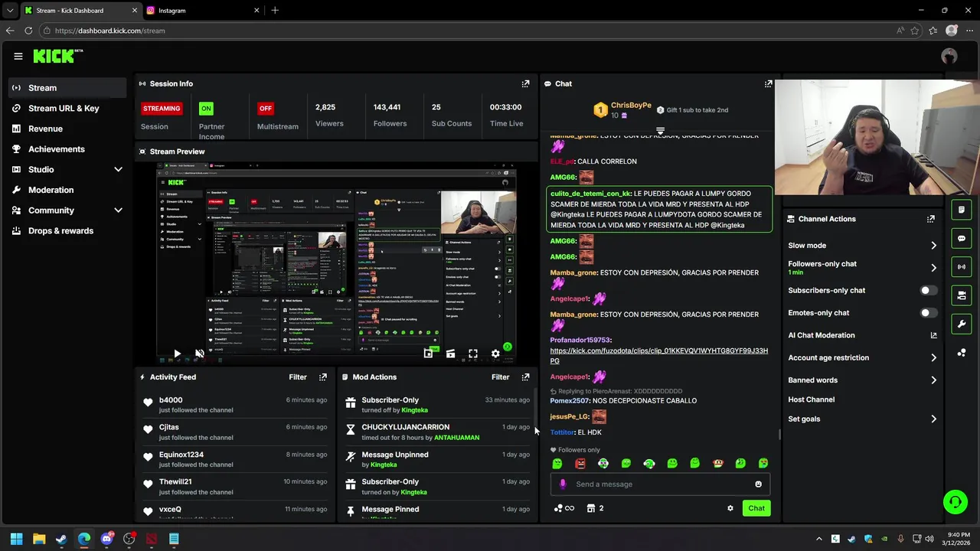The height and width of the screenshot is (551, 980).
Task: Pop out the Mod Actions panel
Action: pos(525,377)
